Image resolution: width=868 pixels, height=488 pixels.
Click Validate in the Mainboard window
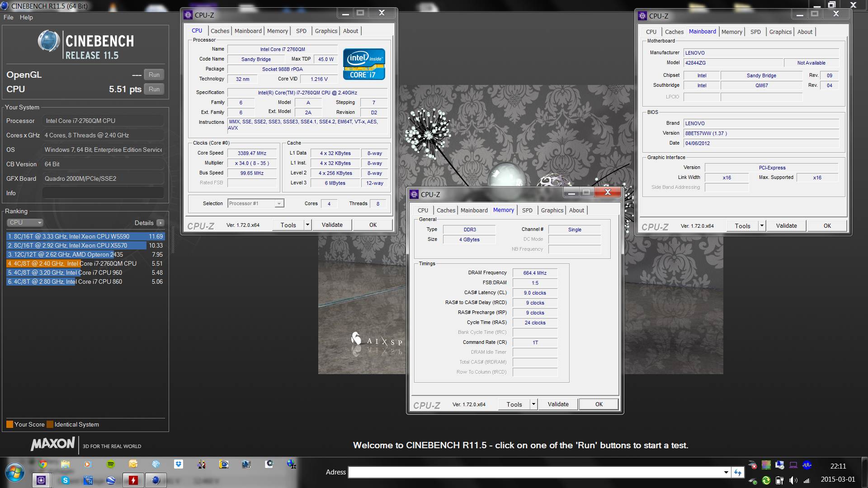coord(787,225)
